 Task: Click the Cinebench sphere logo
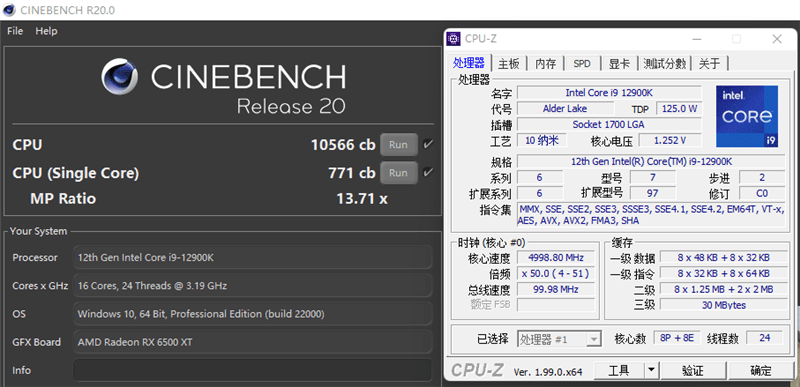pyautogui.click(x=119, y=76)
